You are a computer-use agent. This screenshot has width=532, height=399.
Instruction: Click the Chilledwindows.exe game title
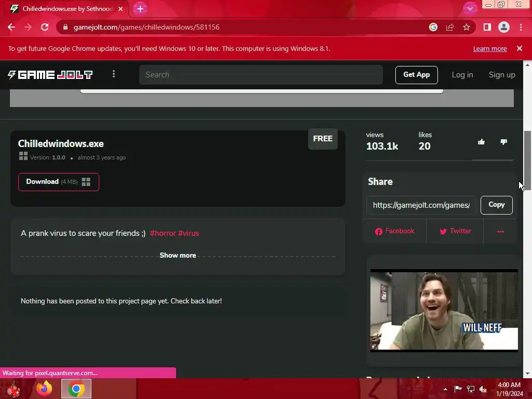click(x=61, y=144)
